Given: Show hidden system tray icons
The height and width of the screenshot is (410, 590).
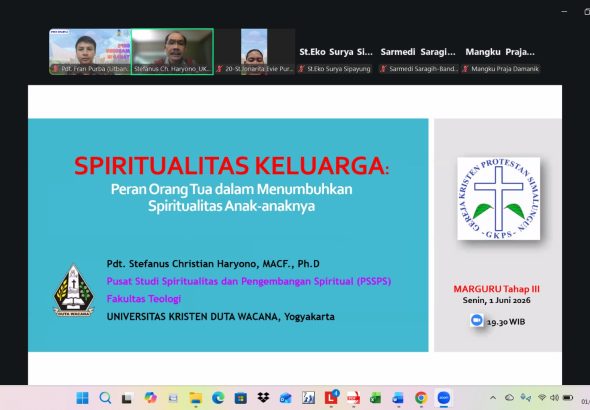Looking at the screenshot, I should coord(493,398).
